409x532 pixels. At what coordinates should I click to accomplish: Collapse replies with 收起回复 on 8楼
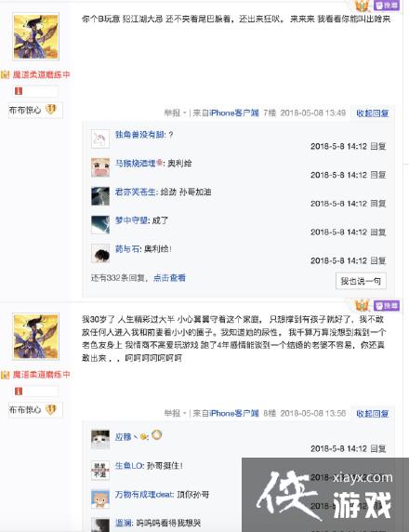click(373, 413)
